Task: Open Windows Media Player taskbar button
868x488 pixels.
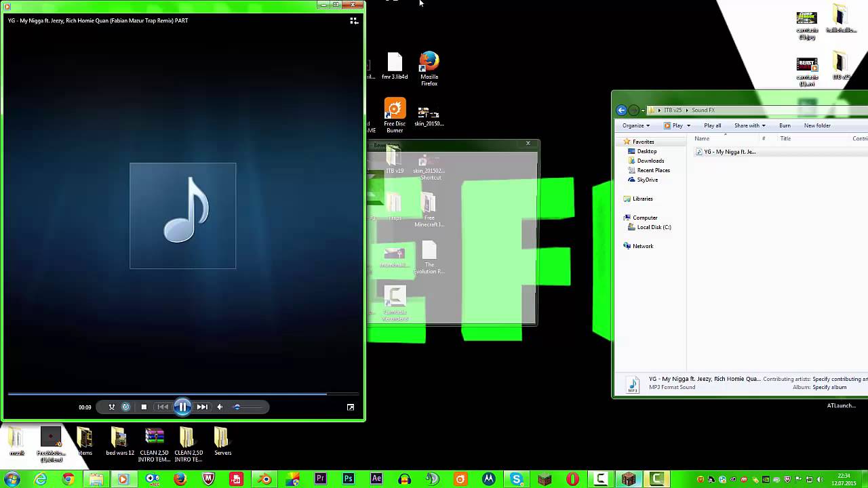Action: tap(123, 479)
